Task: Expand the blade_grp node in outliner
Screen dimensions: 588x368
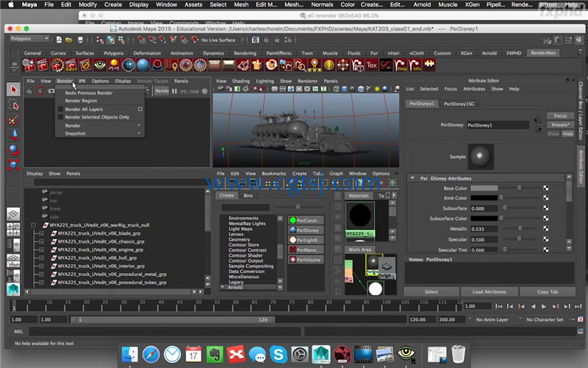Action: coord(42,233)
